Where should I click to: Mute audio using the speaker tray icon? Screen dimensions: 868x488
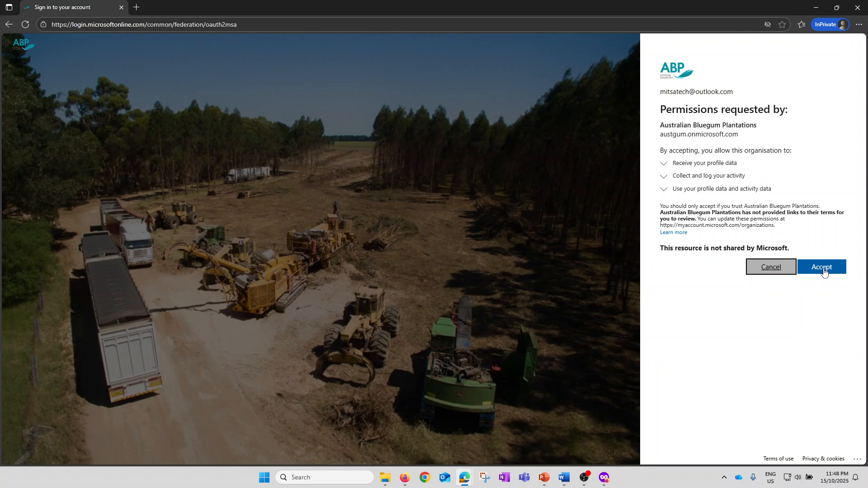(797, 477)
